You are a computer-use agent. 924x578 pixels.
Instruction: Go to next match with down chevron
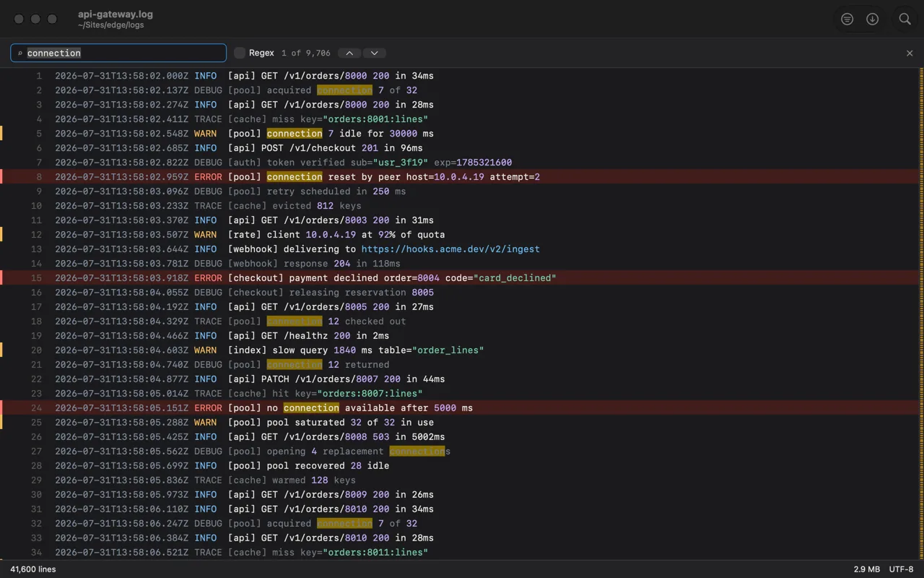pos(374,53)
